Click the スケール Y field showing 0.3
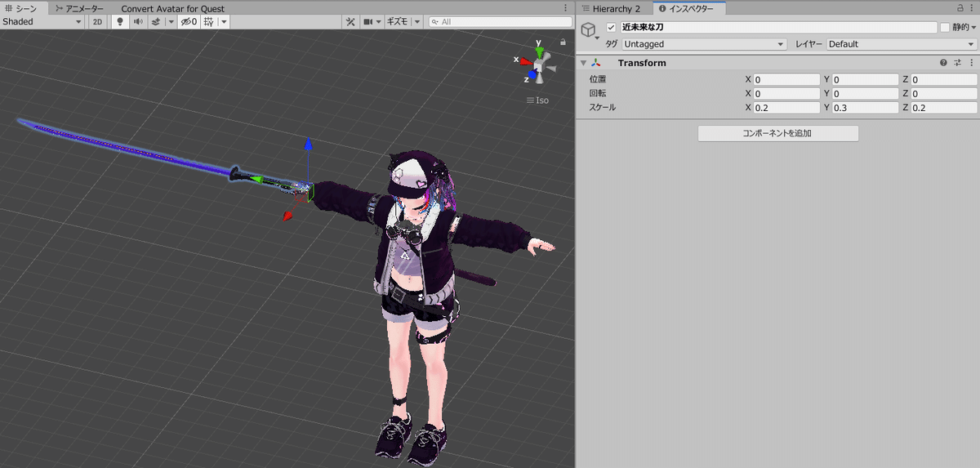Viewport: 980px width, 468px height. pos(866,108)
